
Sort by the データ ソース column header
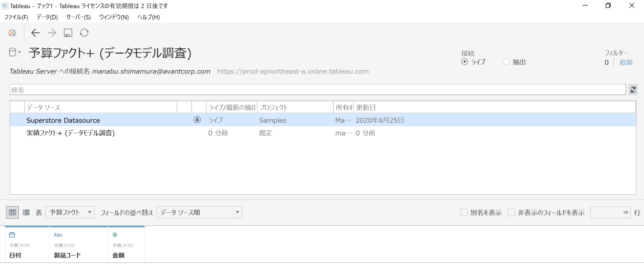pos(100,107)
